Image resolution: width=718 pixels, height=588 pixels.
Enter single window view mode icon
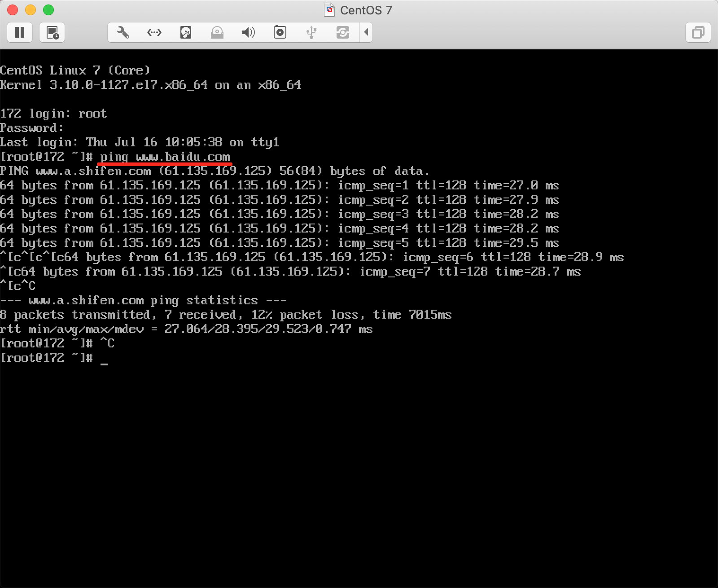point(698,32)
